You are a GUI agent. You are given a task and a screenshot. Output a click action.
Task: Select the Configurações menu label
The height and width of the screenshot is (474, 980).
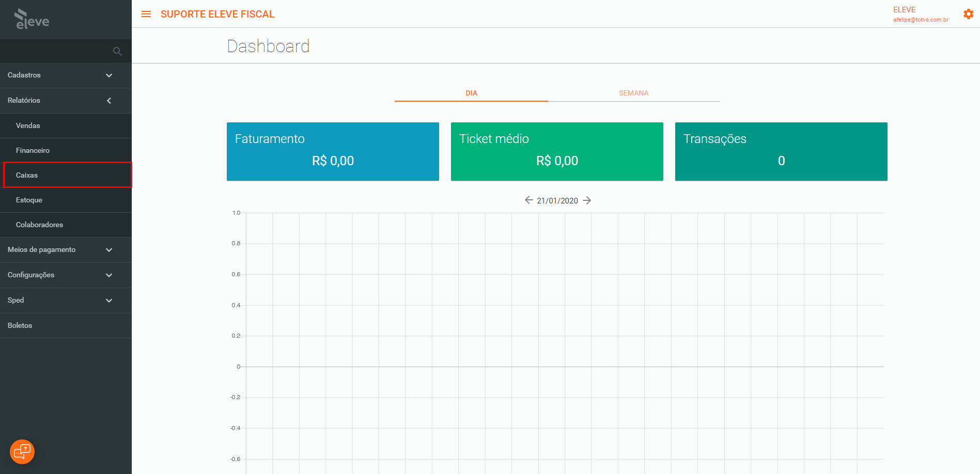(x=31, y=275)
